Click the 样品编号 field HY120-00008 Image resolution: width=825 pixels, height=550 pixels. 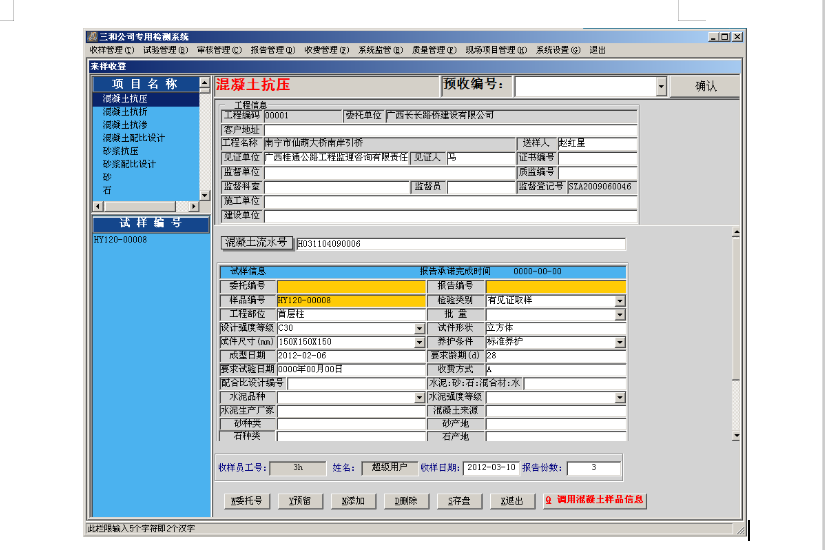[x=351, y=301]
